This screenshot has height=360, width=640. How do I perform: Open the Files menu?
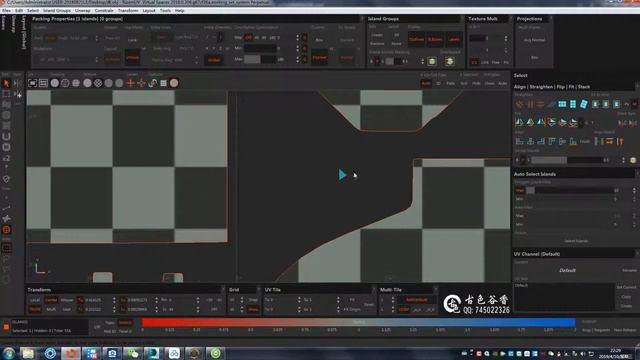(x=7, y=11)
